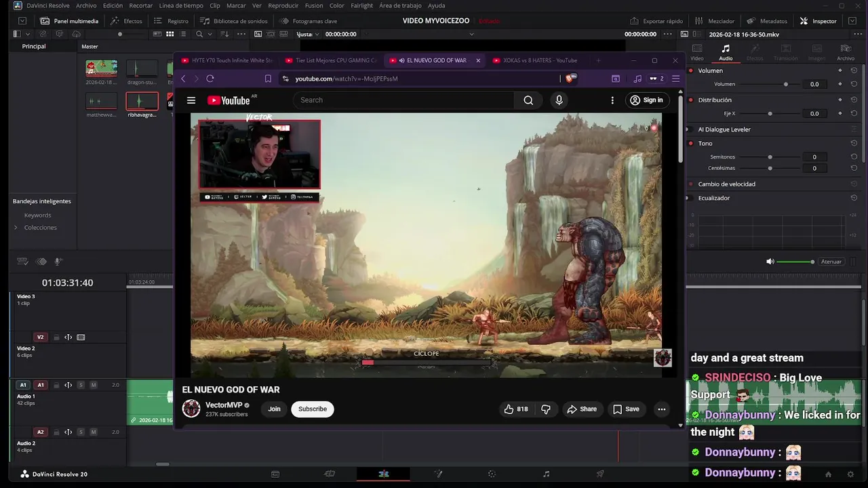Switch Inspector to Video tab
Viewport: 868px width, 488px height.
[697, 52]
